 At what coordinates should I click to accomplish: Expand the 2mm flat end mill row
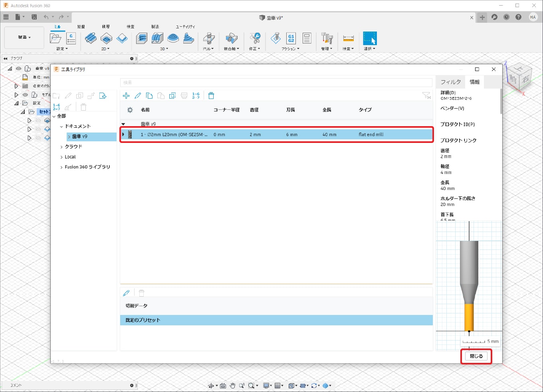(123, 135)
